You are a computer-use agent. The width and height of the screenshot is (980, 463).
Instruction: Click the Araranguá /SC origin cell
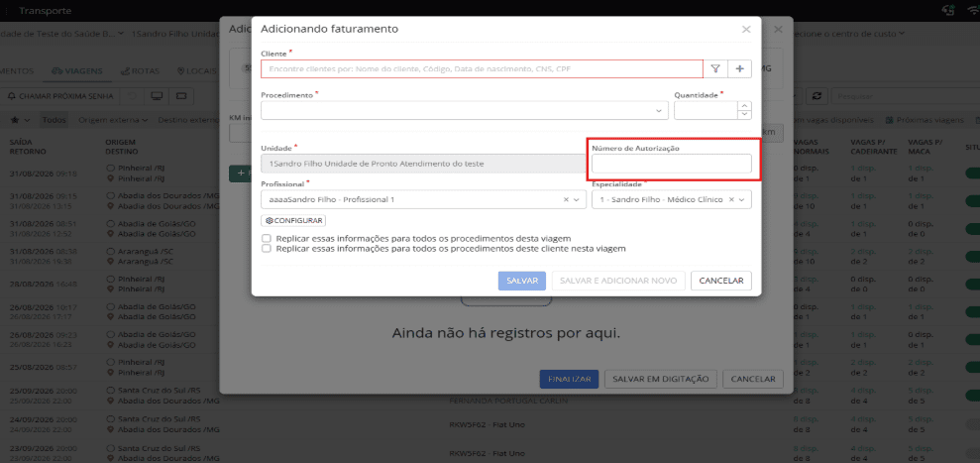(145, 251)
